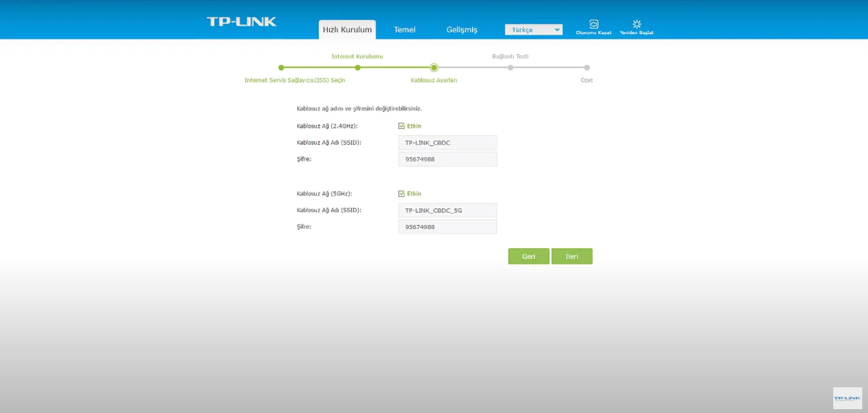The width and height of the screenshot is (868, 413).
Task: Click the Oturumu Kapat logout icon
Action: (x=594, y=24)
